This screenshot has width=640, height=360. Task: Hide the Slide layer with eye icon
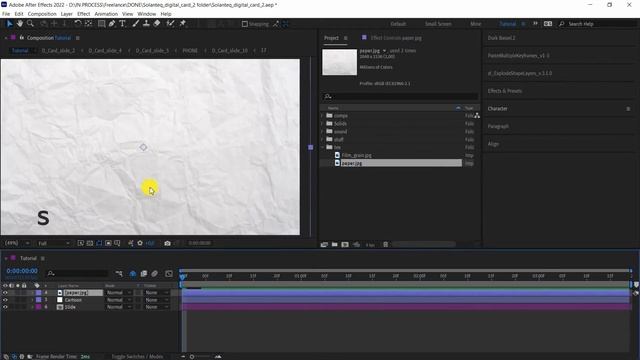pos(5,307)
